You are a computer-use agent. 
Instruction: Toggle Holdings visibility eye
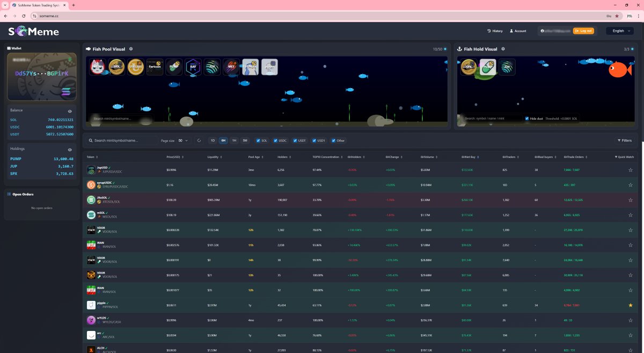tap(70, 149)
